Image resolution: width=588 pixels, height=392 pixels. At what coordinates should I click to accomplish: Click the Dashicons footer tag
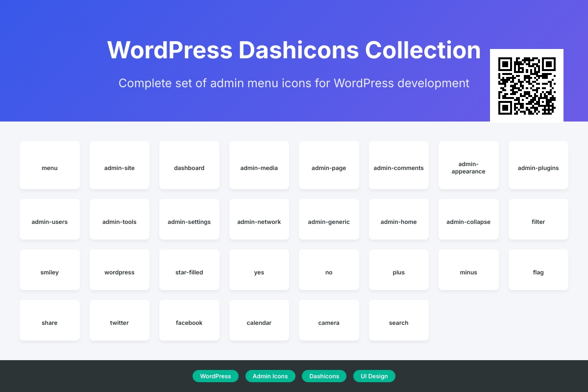[324, 376]
